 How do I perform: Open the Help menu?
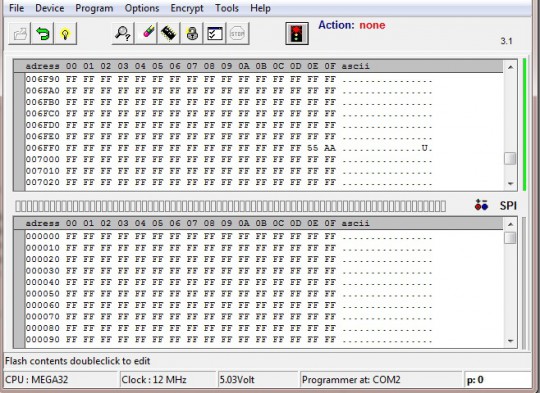260,8
